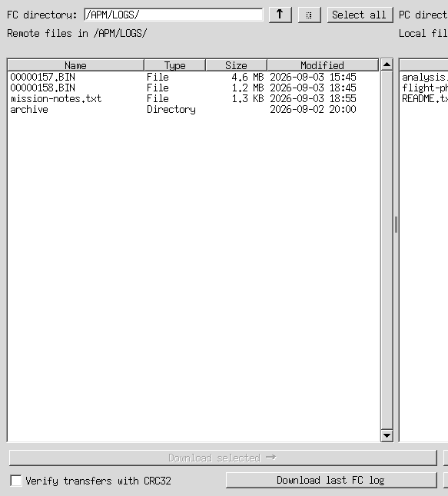Sort remote files by Modified column
Image resolution: width=448 pixels, height=496 pixels.
(323, 65)
